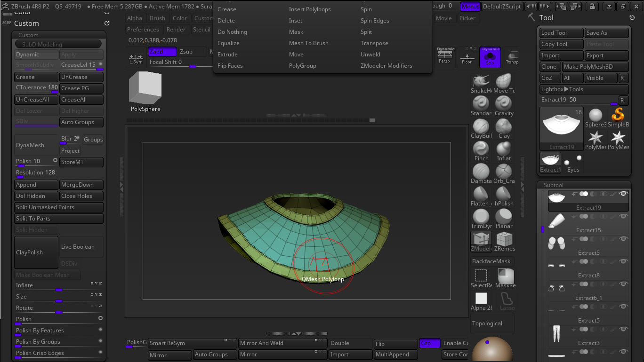The height and width of the screenshot is (362, 644).
Task: Toggle Zadd mode
Action: (x=162, y=52)
